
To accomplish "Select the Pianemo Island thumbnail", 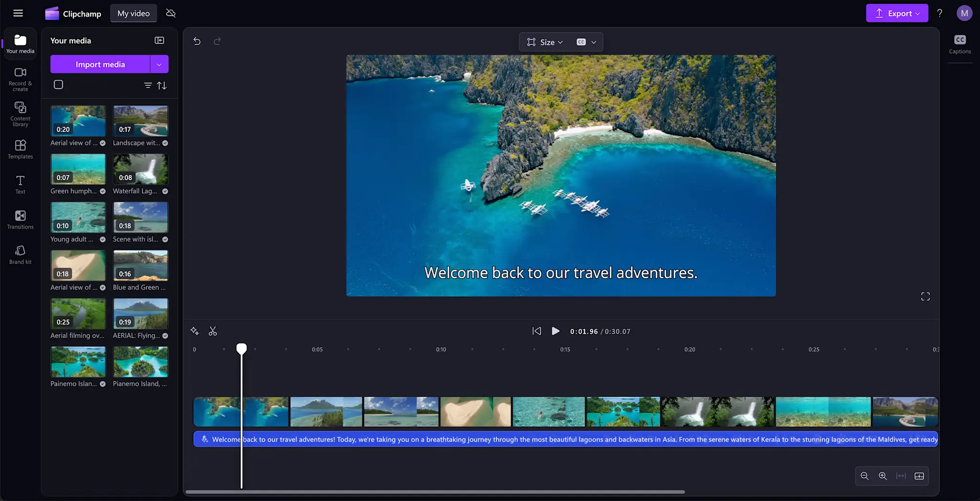I will [141, 362].
